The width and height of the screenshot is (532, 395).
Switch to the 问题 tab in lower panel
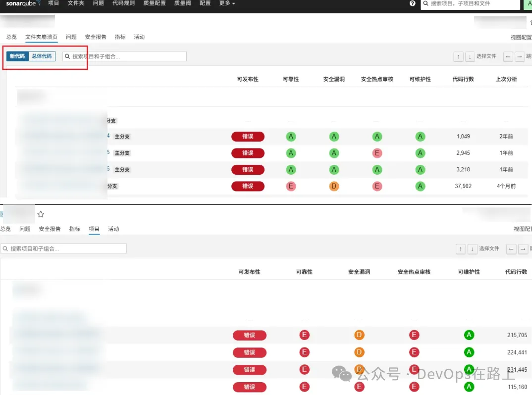point(25,229)
